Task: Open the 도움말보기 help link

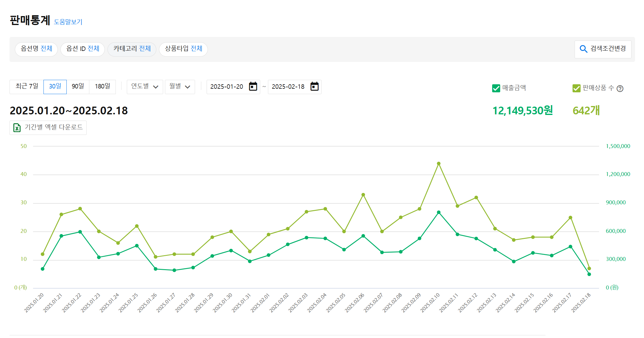Action: [x=68, y=22]
